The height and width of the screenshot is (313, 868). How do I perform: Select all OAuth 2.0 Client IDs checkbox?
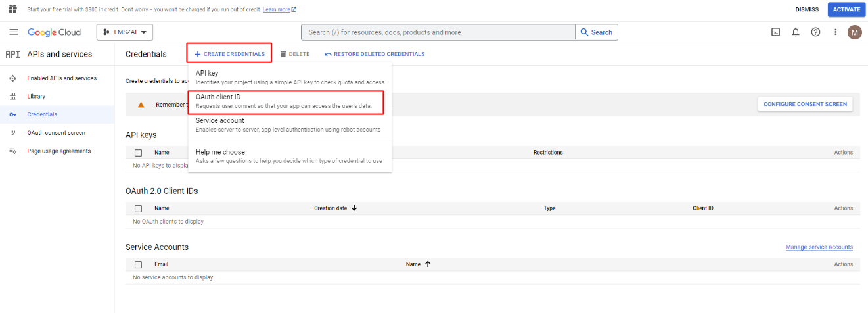(138, 208)
